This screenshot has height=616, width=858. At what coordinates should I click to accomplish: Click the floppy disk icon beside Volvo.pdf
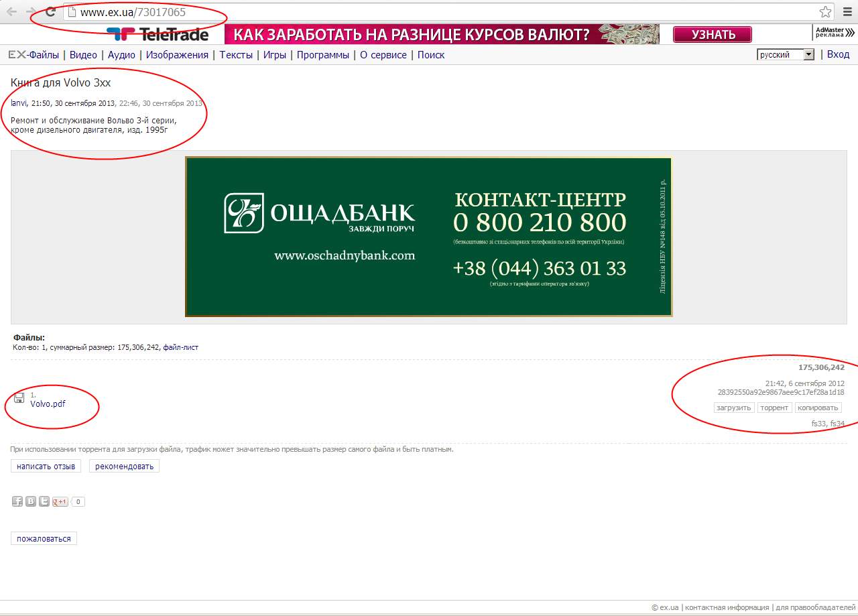[x=19, y=399]
